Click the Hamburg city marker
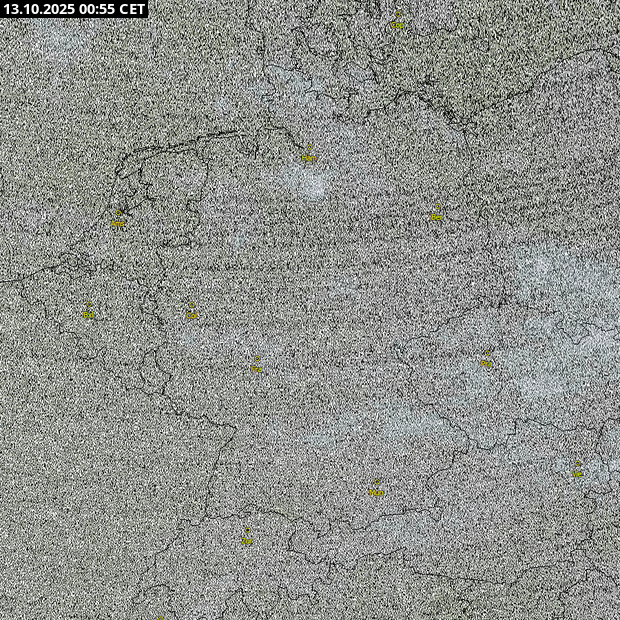 [x=308, y=155]
